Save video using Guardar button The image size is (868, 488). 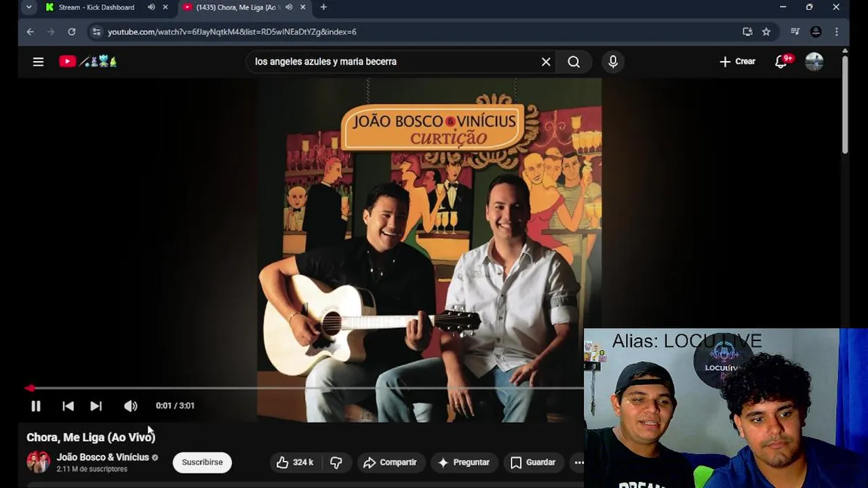(x=533, y=462)
